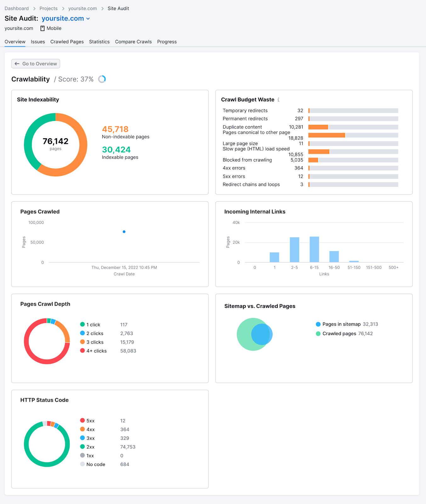Click the Pages canonical to other page bar
The height and width of the screenshot is (504, 426).
coord(327,135)
